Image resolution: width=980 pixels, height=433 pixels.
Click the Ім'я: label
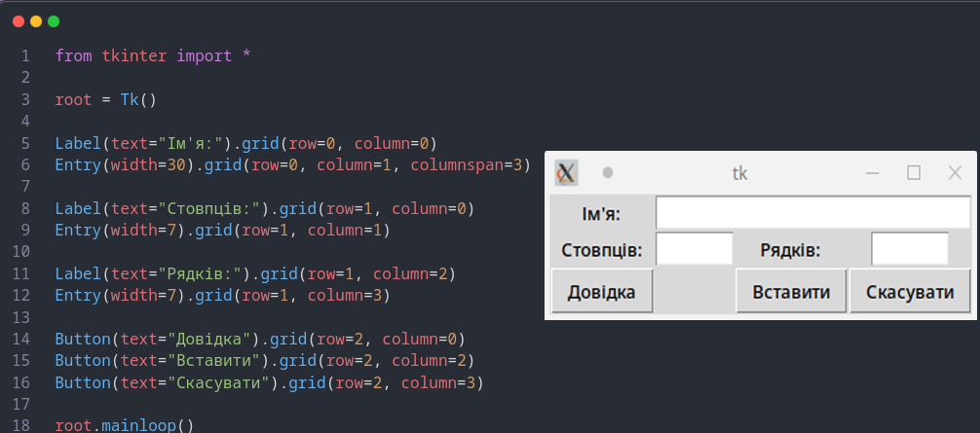(601, 213)
